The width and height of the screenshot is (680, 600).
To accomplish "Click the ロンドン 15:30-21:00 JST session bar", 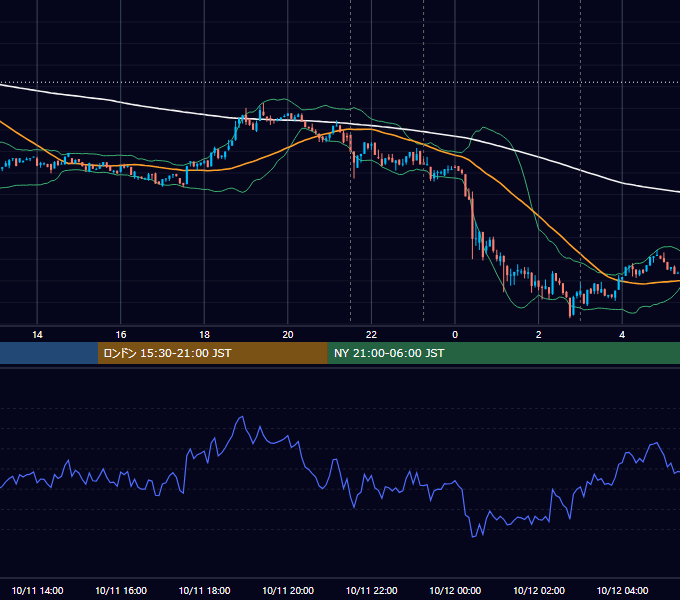I will 212,353.
